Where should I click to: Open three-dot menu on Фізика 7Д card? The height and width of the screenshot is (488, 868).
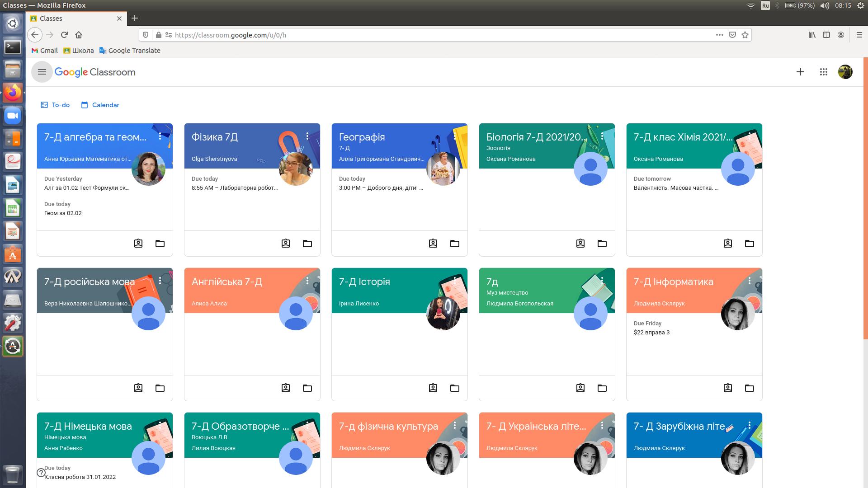click(307, 136)
